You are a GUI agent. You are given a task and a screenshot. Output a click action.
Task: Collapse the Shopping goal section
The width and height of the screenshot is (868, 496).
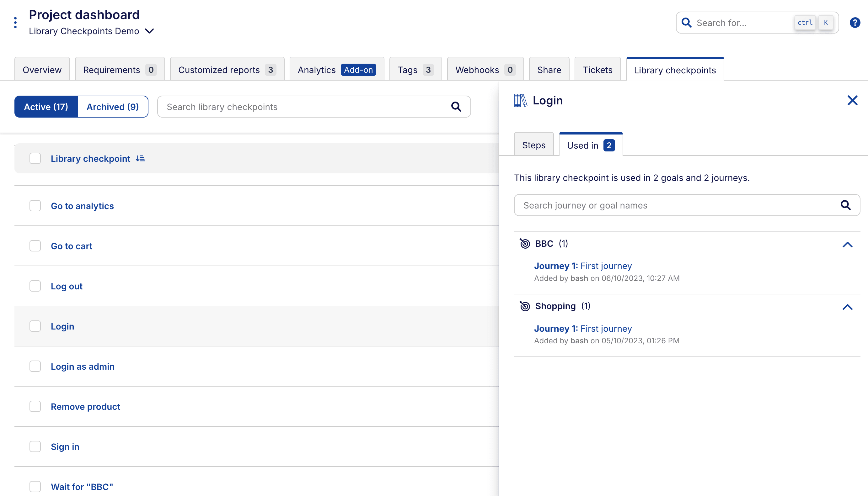(847, 307)
